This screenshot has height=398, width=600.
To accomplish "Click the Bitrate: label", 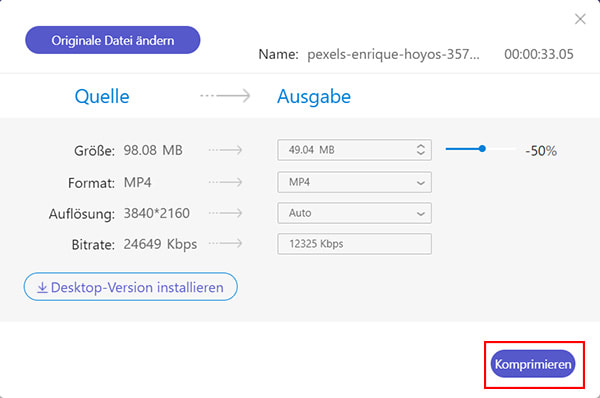I will point(93,245).
